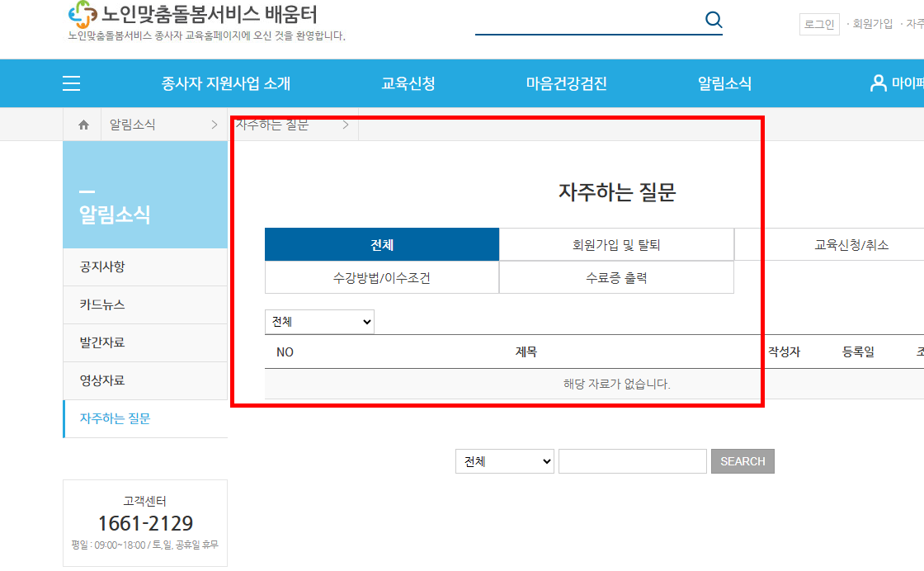Open the 수료증 출력 category tab
This screenshot has height=571, width=924.
pos(616,277)
